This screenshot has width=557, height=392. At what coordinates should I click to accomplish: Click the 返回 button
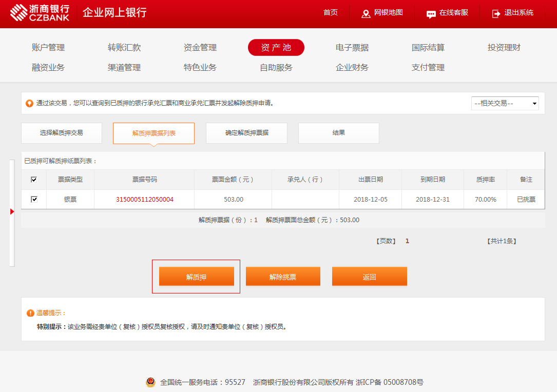tap(370, 277)
